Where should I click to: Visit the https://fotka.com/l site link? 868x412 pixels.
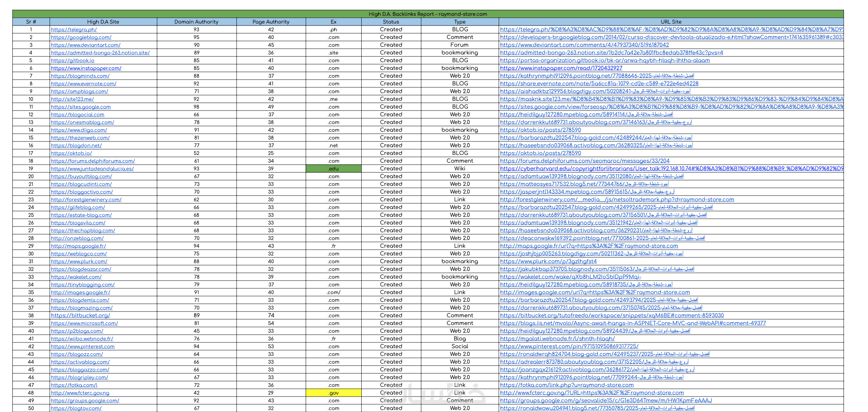(74, 385)
